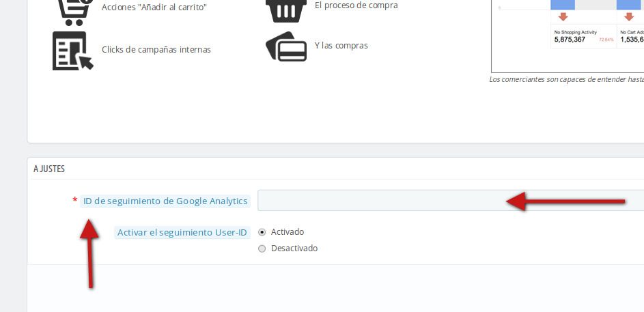This screenshot has width=644, height=312.
Task: Click the "ID de seguimiento de Google Analytics" label
Action: coord(165,201)
